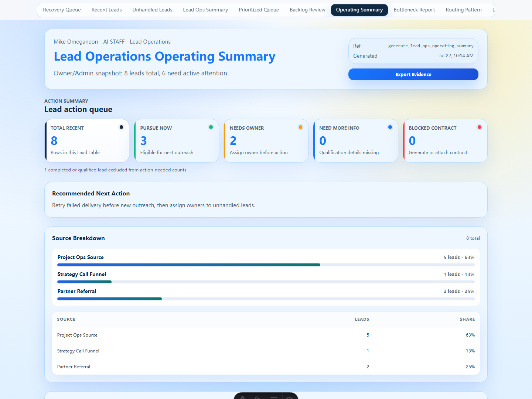Click the '1 completed or qualified lead excluded' note
Image resolution: width=532 pixels, height=399 pixels.
(x=116, y=170)
